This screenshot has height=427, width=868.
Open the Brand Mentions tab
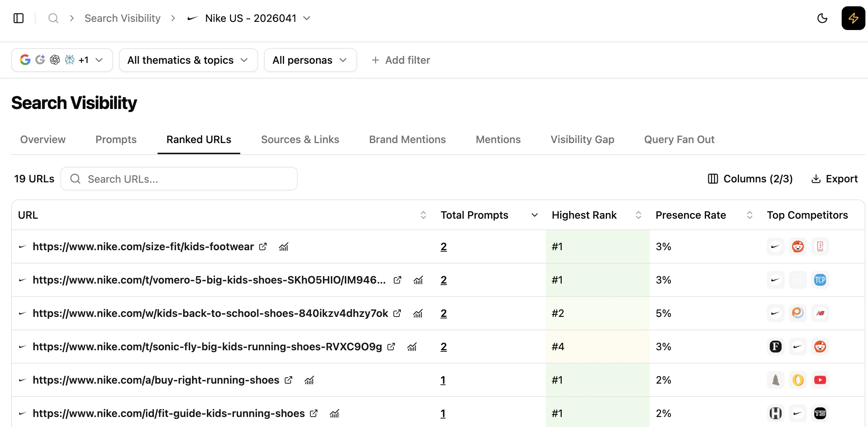click(x=407, y=139)
